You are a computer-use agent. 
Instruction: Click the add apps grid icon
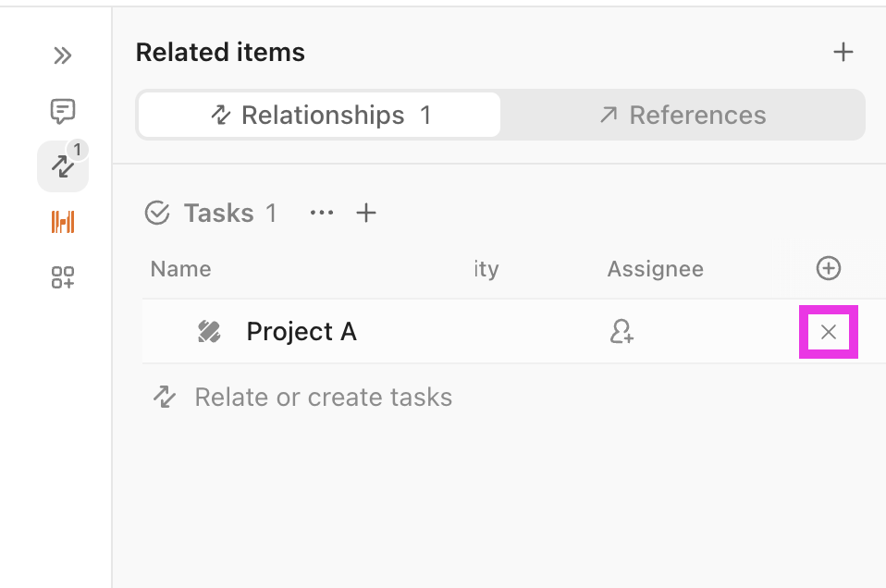coord(63,276)
